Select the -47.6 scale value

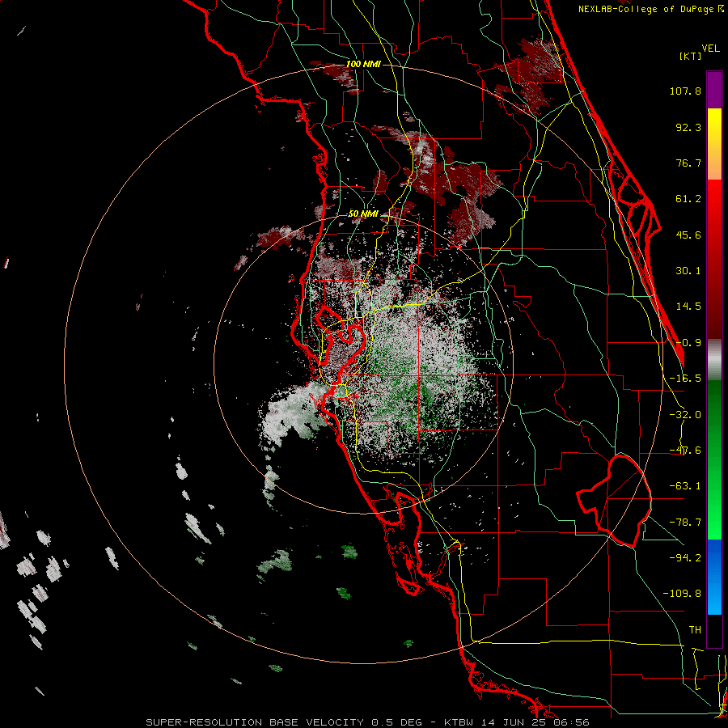(685, 451)
